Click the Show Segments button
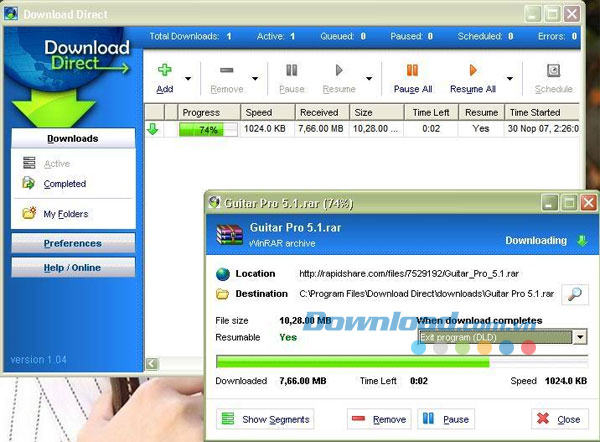The height and width of the screenshot is (442, 600). (x=265, y=419)
